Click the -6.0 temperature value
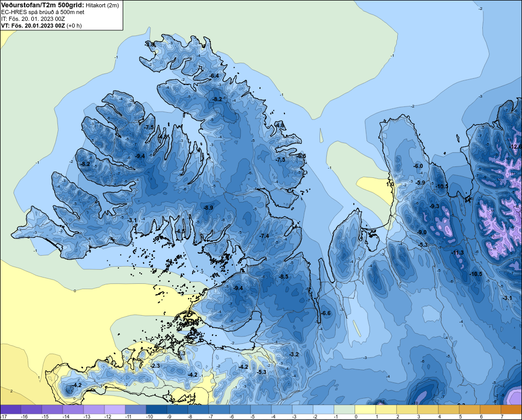 (418, 166)
